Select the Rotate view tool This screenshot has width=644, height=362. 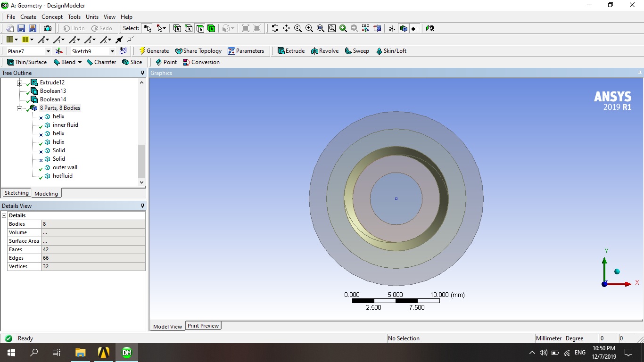pyautogui.click(x=275, y=28)
